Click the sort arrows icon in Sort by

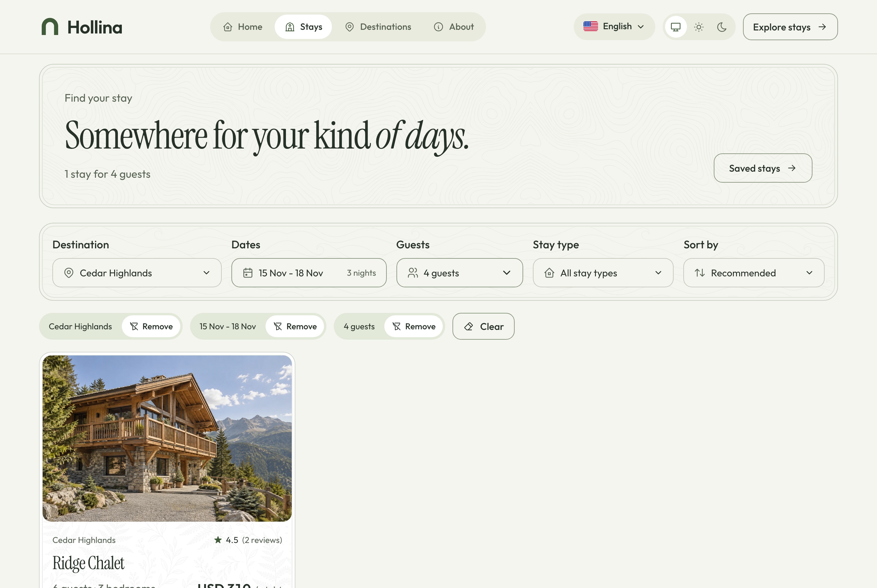pos(699,273)
